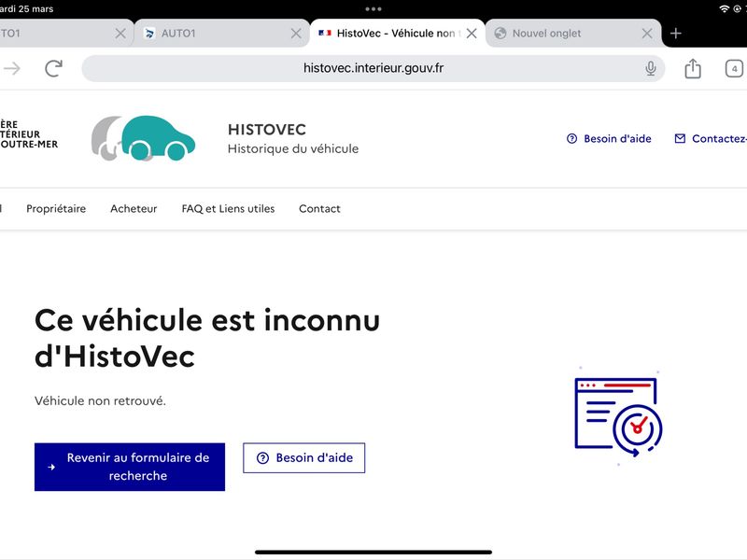Open FAQ et Liens utiles
Screen dimensions: 747x560
click(x=228, y=208)
